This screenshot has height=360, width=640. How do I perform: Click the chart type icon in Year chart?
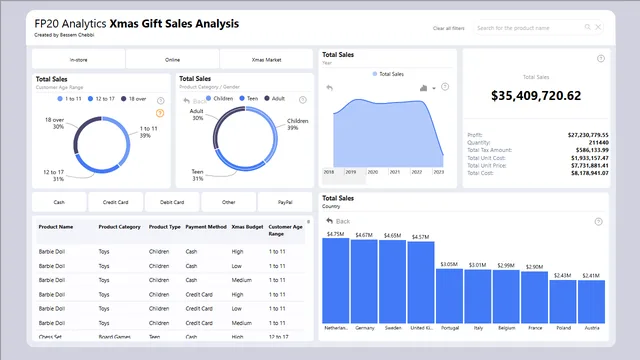coord(423,88)
